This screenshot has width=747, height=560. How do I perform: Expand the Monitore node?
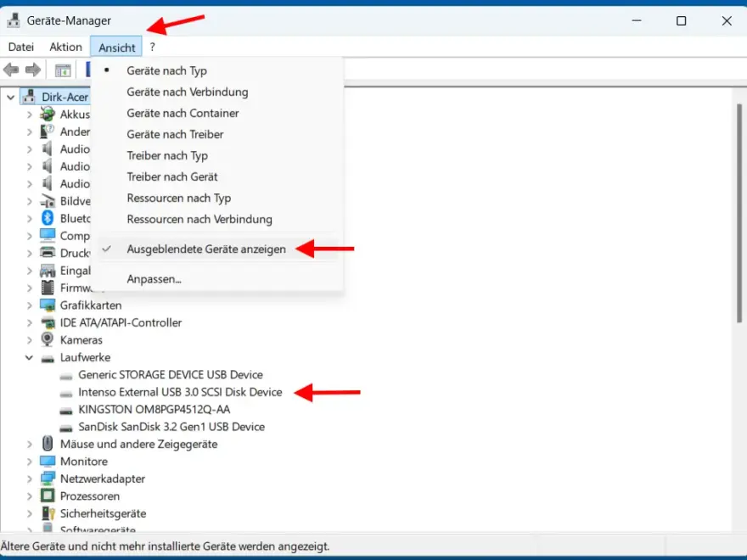31,461
